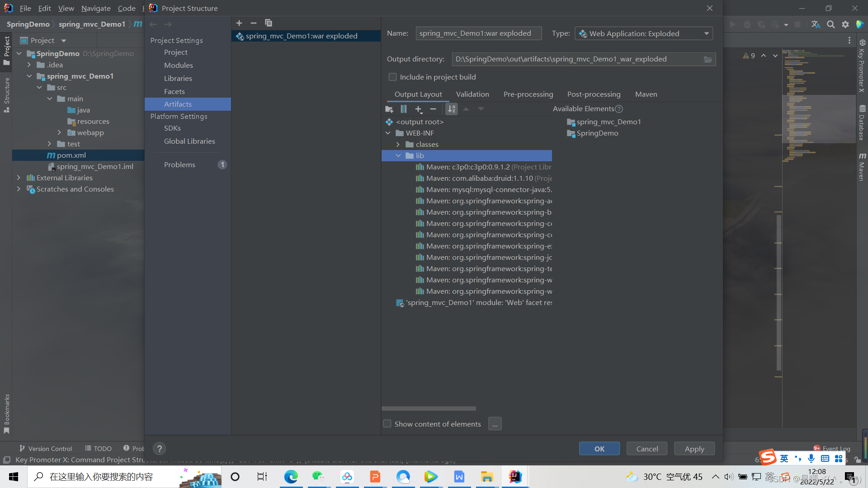This screenshot has width=868, height=488.
Task: Enable Include in project build checkbox
Action: (x=392, y=77)
